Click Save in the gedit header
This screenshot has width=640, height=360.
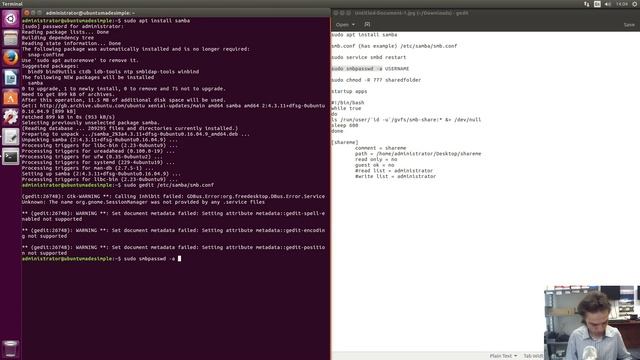coord(629,25)
